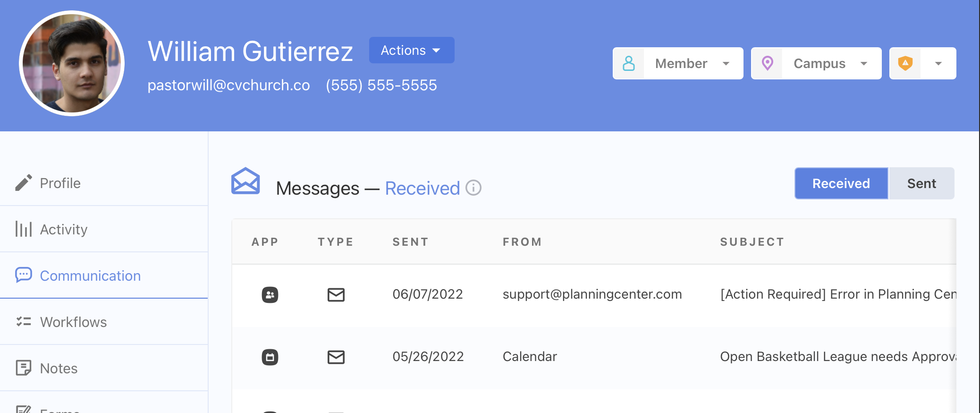Click the Calendar sender name
This screenshot has height=413, width=980.
pyautogui.click(x=530, y=357)
